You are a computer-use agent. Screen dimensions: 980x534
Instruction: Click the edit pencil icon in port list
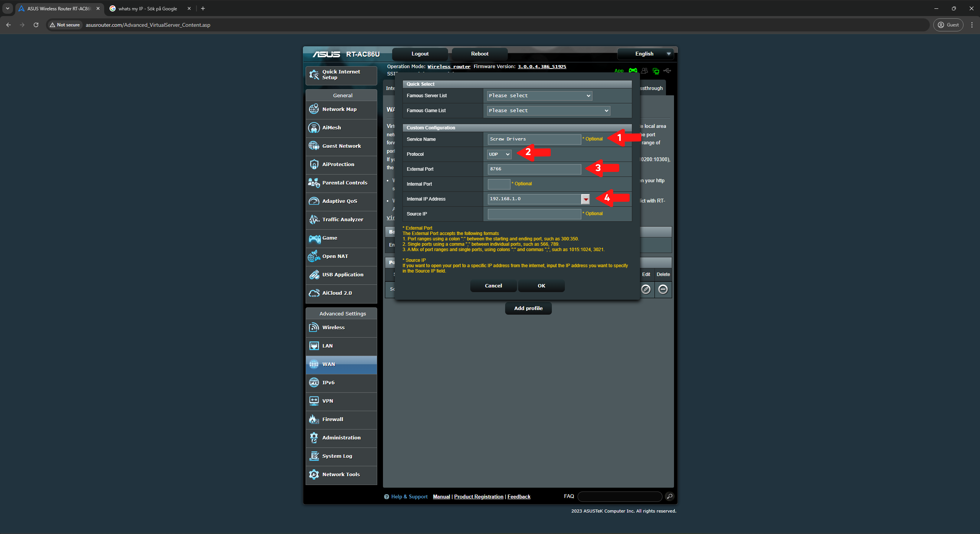click(646, 289)
